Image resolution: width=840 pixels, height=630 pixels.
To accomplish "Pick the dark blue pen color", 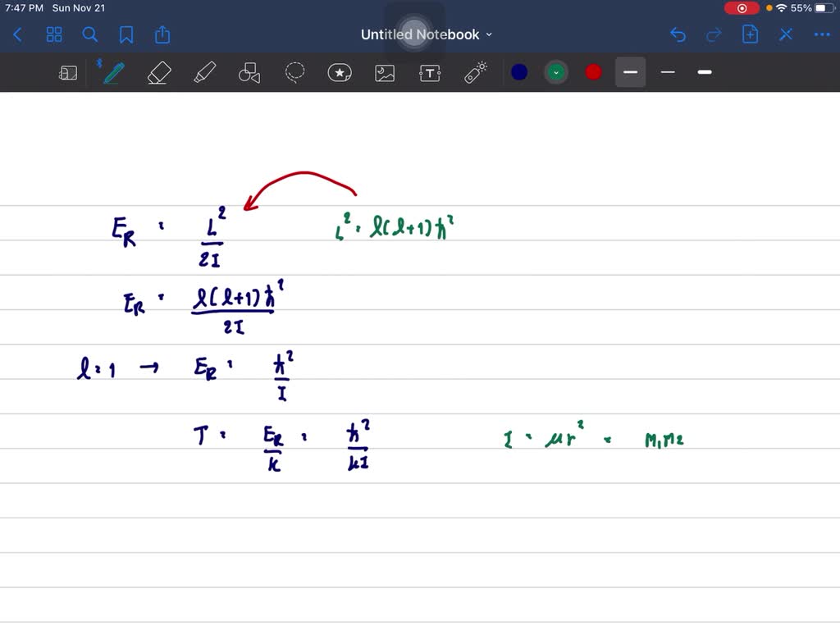I will point(519,72).
